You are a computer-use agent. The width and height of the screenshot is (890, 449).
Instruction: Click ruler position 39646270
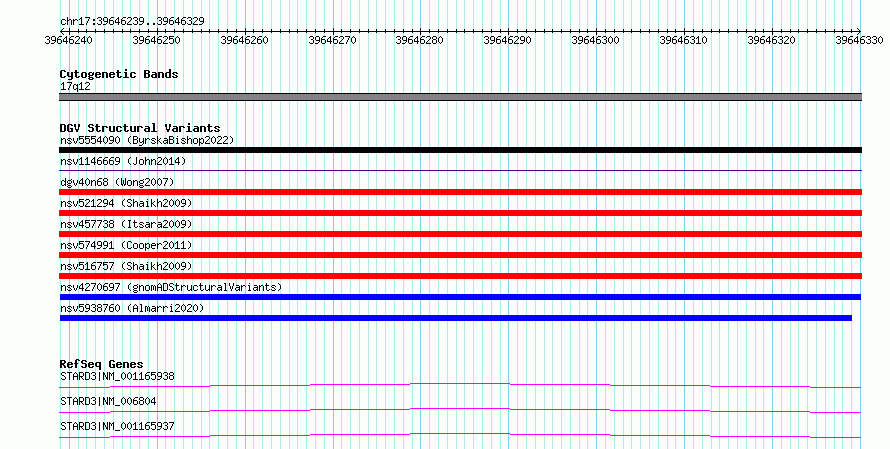(333, 40)
